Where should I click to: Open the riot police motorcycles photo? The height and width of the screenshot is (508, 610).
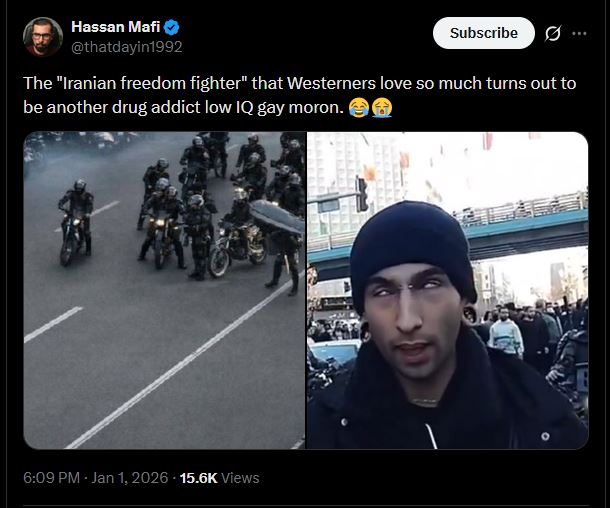(165, 290)
